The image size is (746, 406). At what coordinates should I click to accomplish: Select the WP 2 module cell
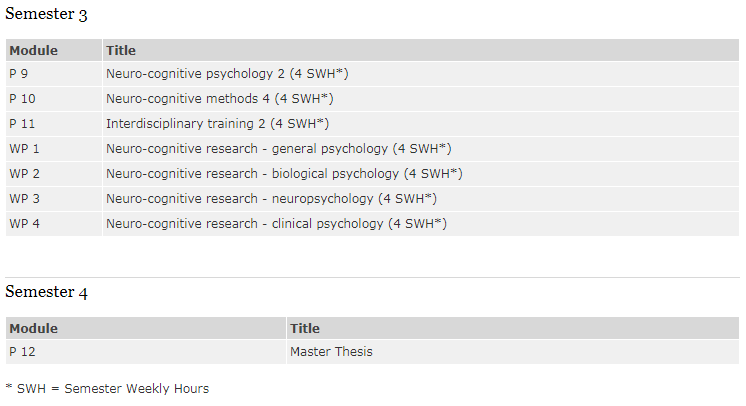pyautogui.click(x=24, y=174)
